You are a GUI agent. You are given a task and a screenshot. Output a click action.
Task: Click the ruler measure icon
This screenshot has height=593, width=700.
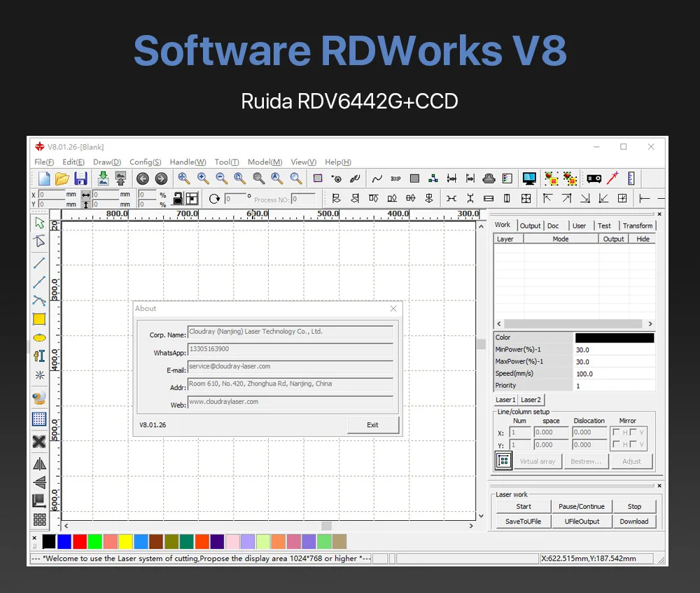[x=631, y=179]
